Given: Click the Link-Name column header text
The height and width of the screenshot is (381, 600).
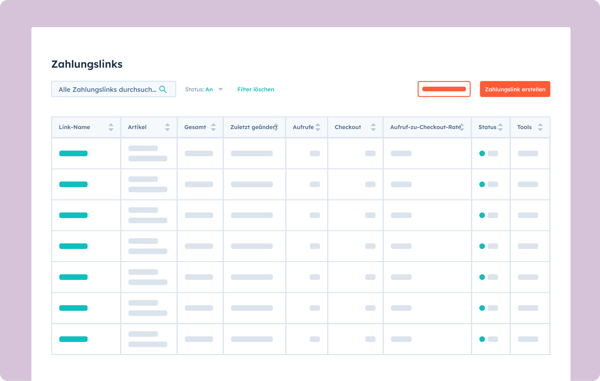Looking at the screenshot, I should click(74, 127).
